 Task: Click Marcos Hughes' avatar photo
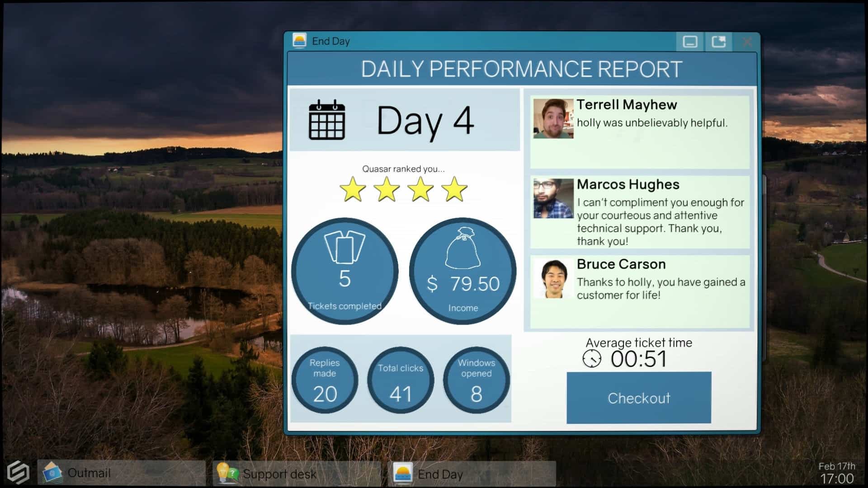pyautogui.click(x=553, y=198)
